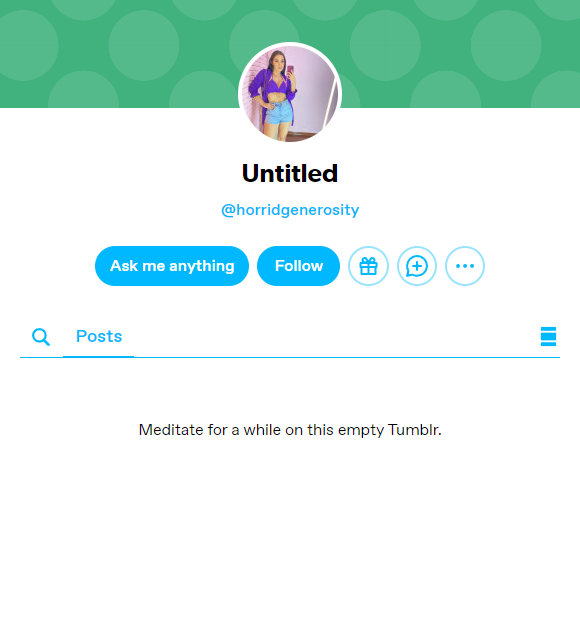The height and width of the screenshot is (633, 580).
Task: Search this blog using the magnifier icon
Action: pos(41,337)
